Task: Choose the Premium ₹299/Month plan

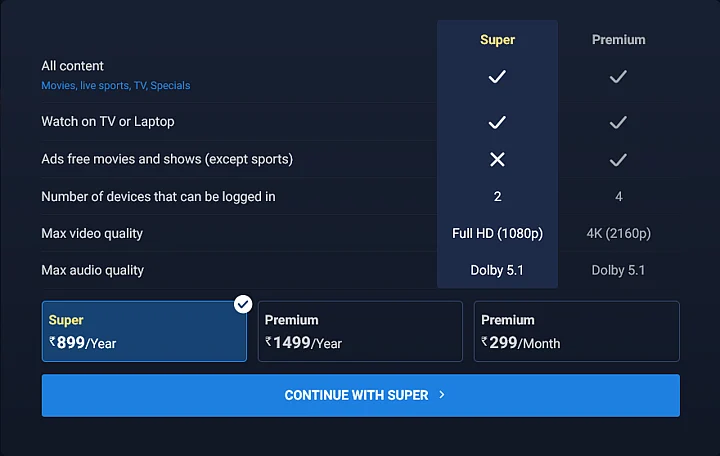Action: pos(576,331)
